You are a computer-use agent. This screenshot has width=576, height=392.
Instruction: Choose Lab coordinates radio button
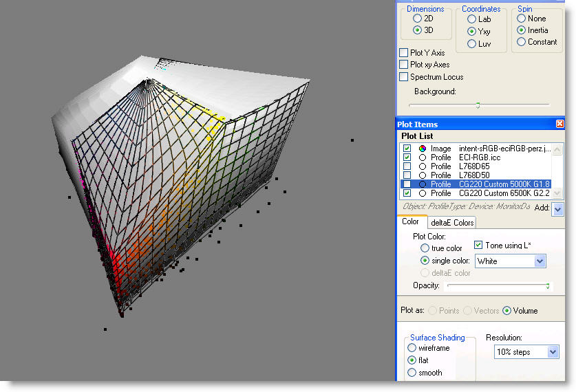tap(471, 19)
